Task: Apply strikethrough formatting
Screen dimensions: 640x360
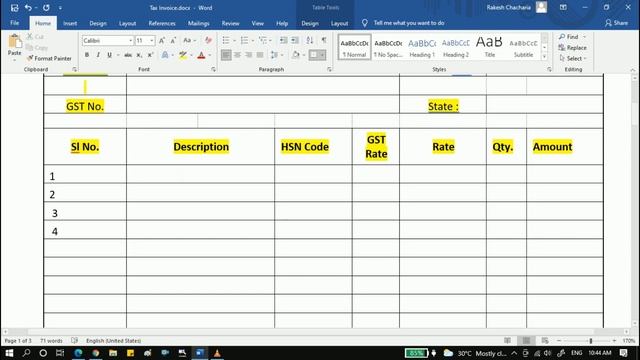Action: pos(128,55)
